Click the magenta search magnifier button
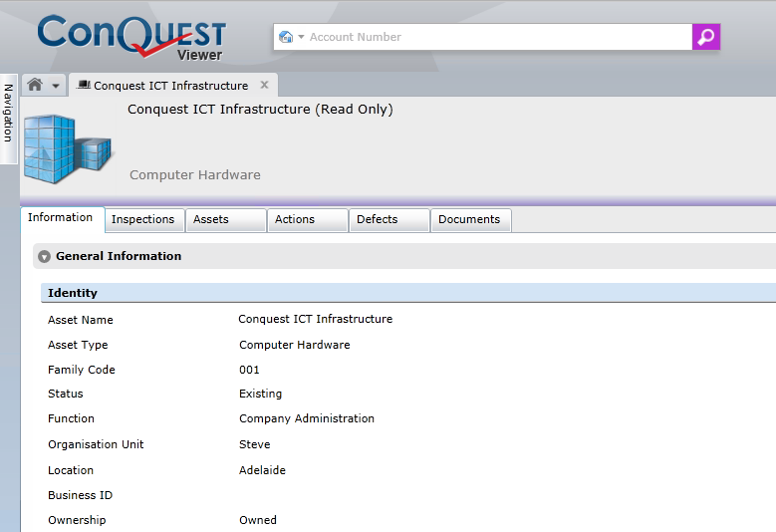 tap(705, 37)
